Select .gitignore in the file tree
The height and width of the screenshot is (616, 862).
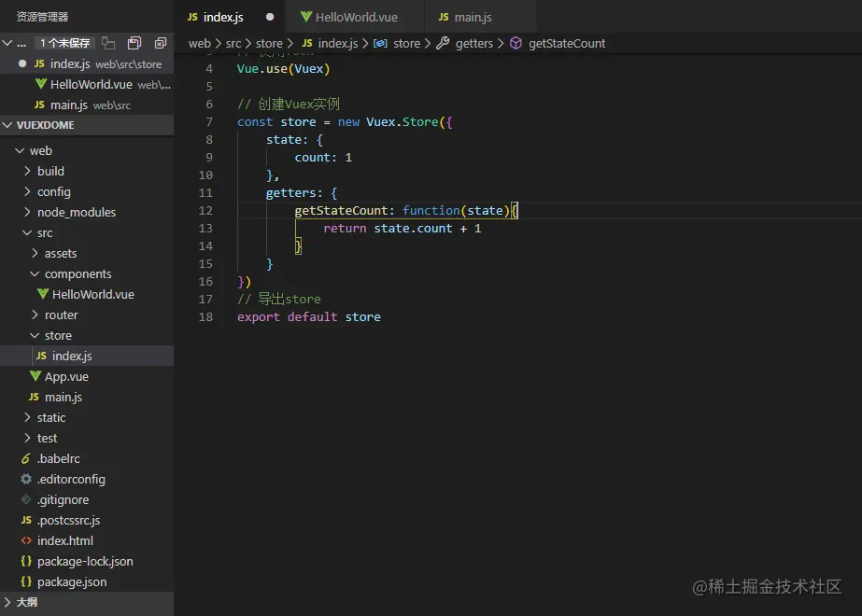click(x=87, y=499)
